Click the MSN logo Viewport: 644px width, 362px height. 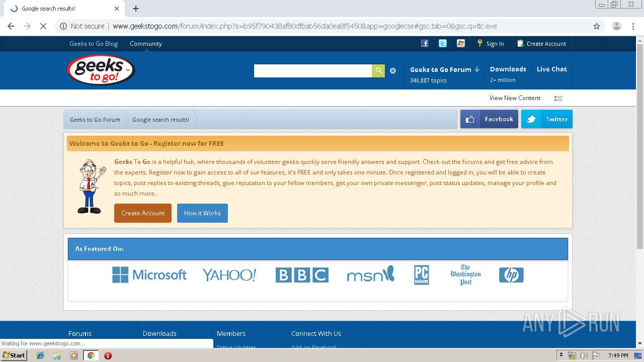click(371, 274)
